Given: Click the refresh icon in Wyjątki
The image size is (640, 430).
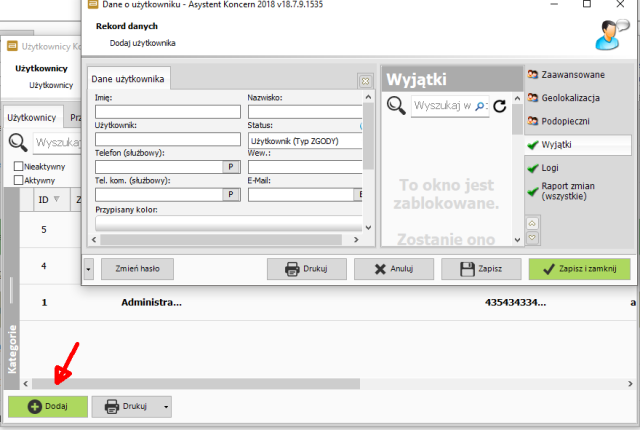Looking at the screenshot, I should click(500, 106).
